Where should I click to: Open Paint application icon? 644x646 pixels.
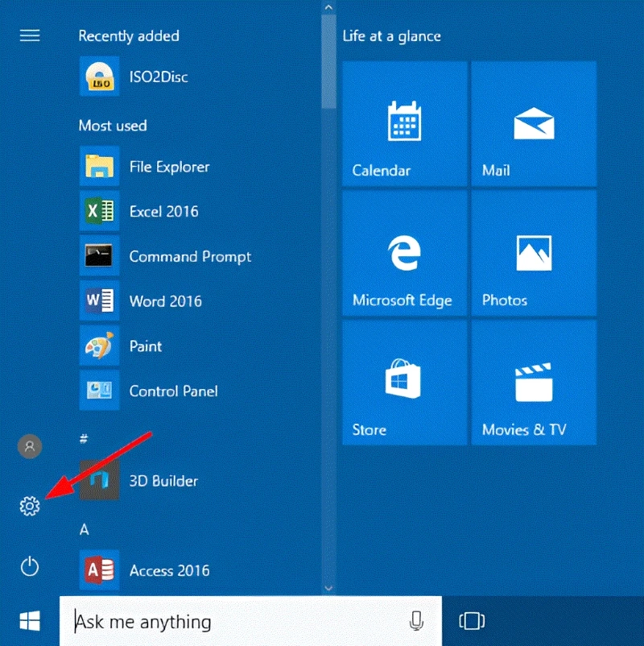(99, 346)
